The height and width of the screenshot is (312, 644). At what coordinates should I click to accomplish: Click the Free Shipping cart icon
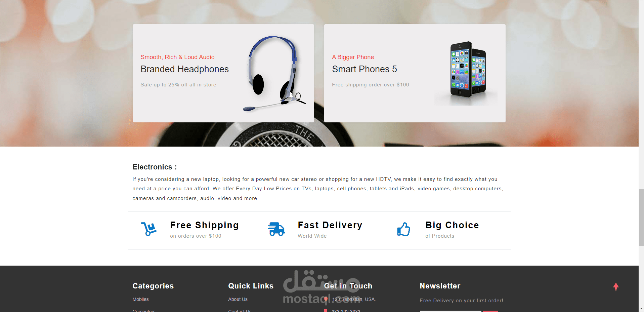[x=148, y=229]
